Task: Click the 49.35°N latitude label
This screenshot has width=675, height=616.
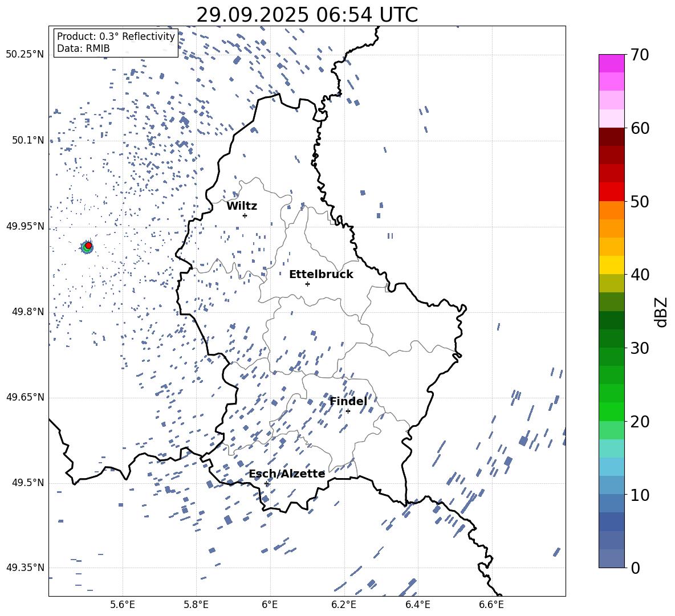Action: pos(25,568)
